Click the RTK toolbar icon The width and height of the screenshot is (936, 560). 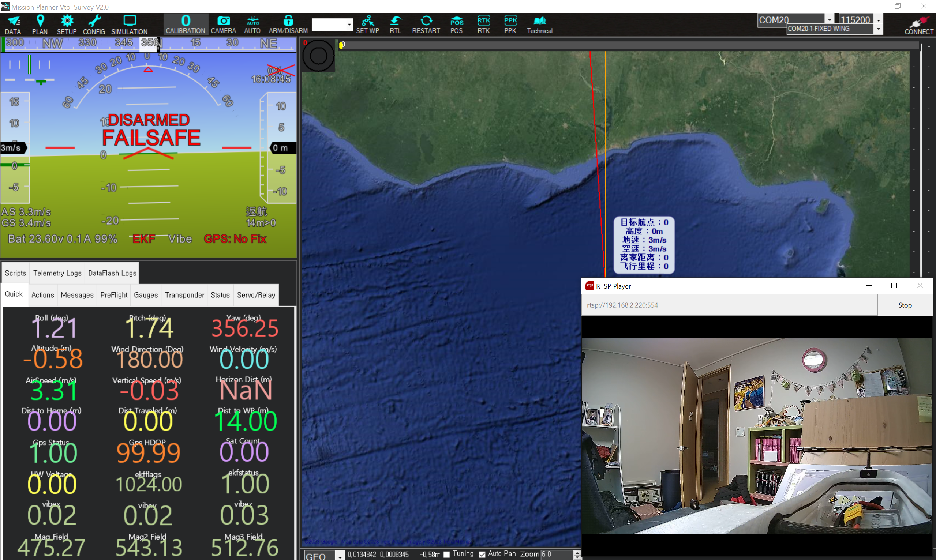click(483, 21)
